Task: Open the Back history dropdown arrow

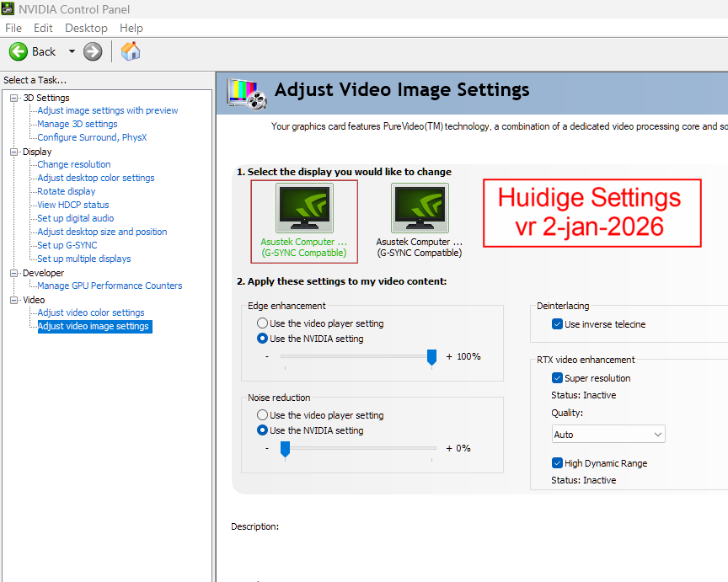Action: point(72,51)
